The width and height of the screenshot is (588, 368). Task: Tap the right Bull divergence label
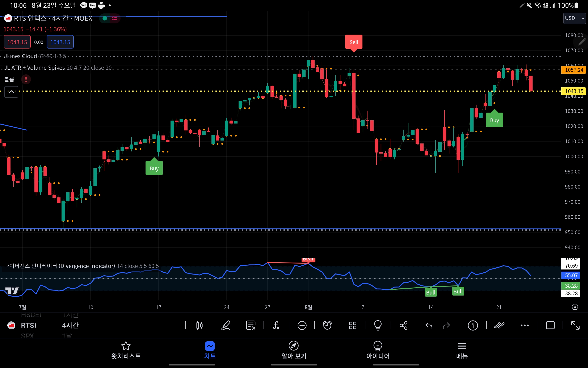[458, 291]
